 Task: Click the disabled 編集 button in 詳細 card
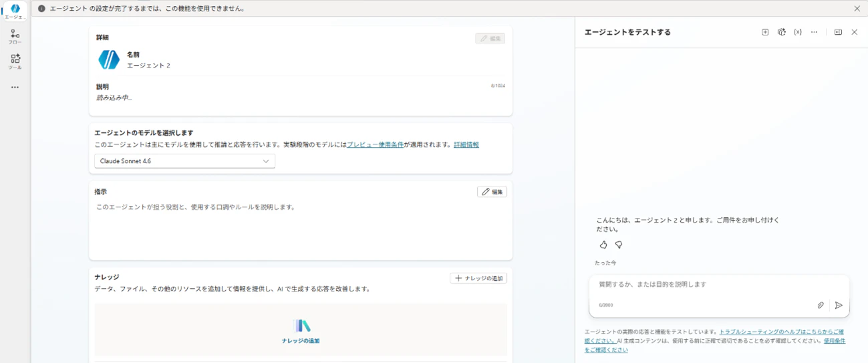pos(490,39)
